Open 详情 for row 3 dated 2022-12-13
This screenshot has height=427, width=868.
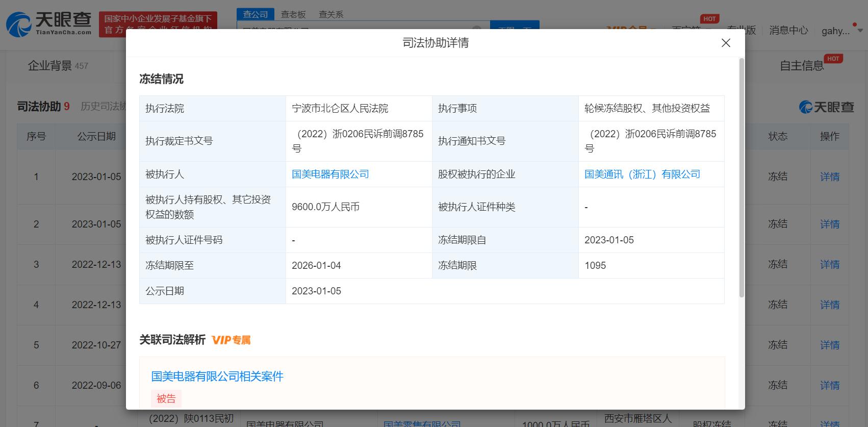coord(830,265)
